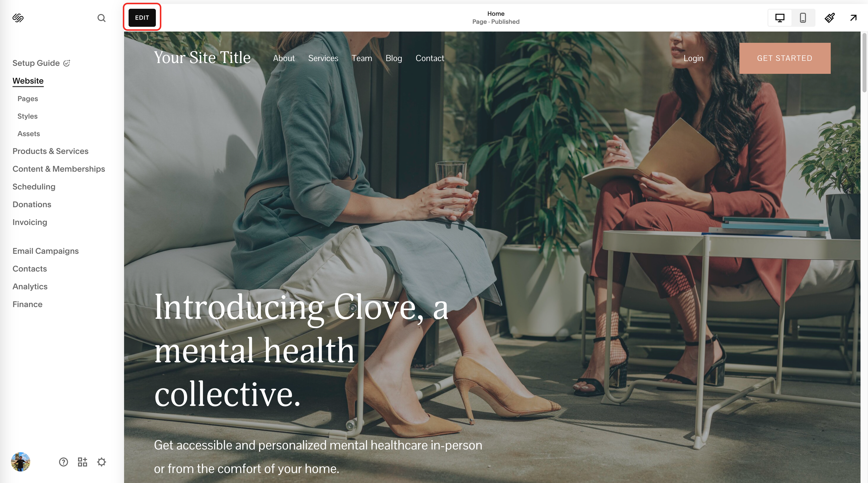Open the Analytics section
Screen dimensions: 868x483
pyautogui.click(x=30, y=287)
